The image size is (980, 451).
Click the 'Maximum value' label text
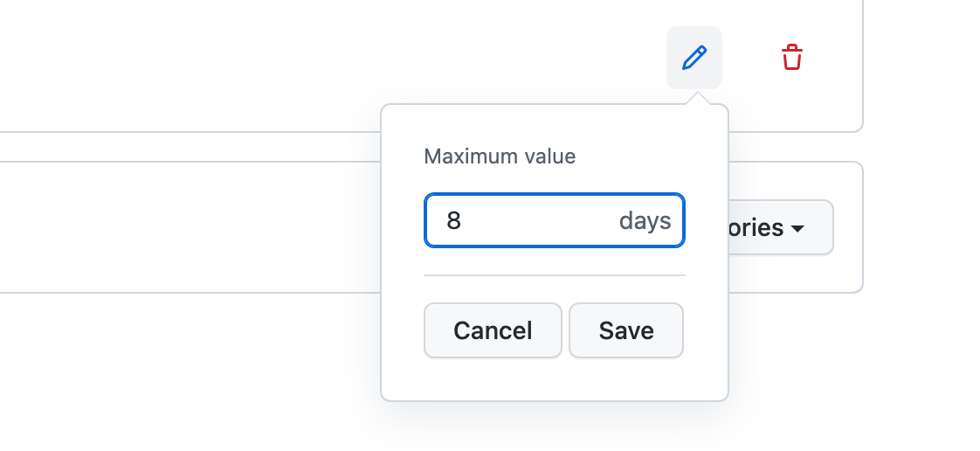click(500, 157)
